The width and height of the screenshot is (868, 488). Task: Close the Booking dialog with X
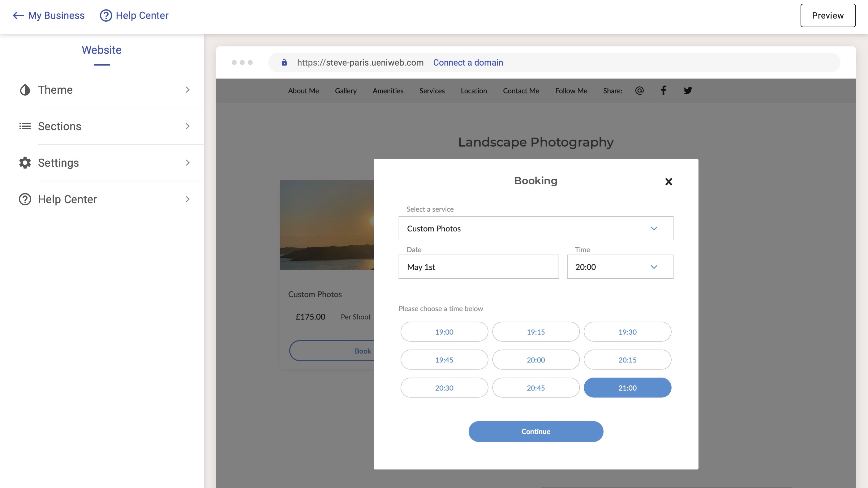(x=668, y=182)
